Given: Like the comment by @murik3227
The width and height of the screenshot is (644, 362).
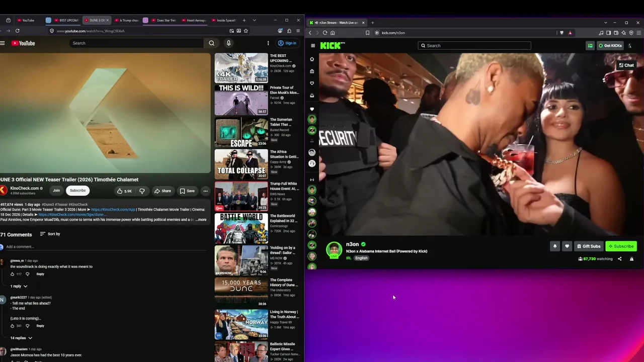Looking at the screenshot, I should click(13, 326).
